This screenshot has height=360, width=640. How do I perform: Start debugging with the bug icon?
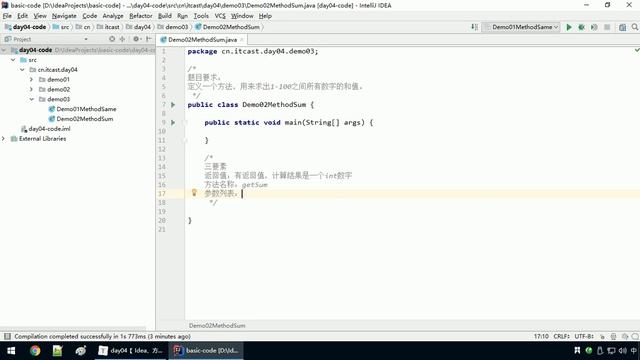pyautogui.click(x=581, y=27)
